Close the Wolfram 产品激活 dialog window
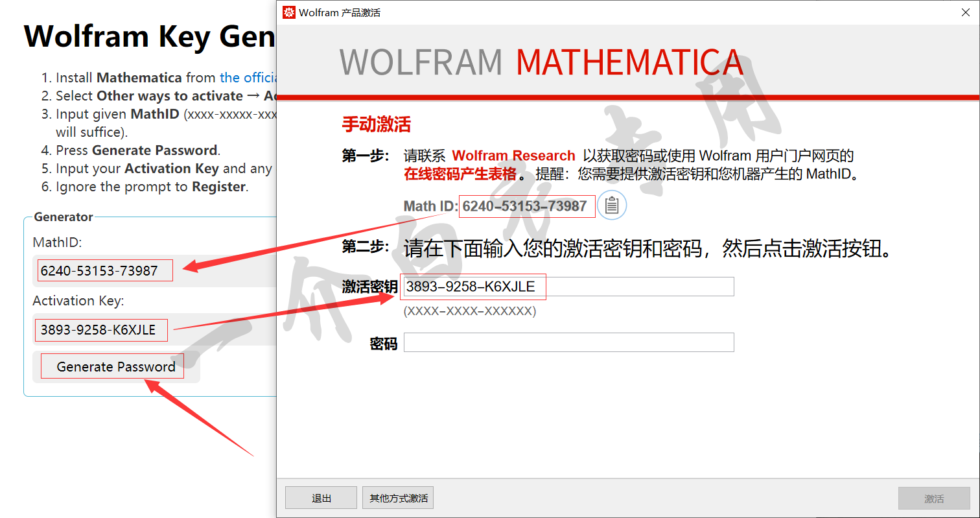The height and width of the screenshot is (518, 980). pyautogui.click(x=965, y=12)
